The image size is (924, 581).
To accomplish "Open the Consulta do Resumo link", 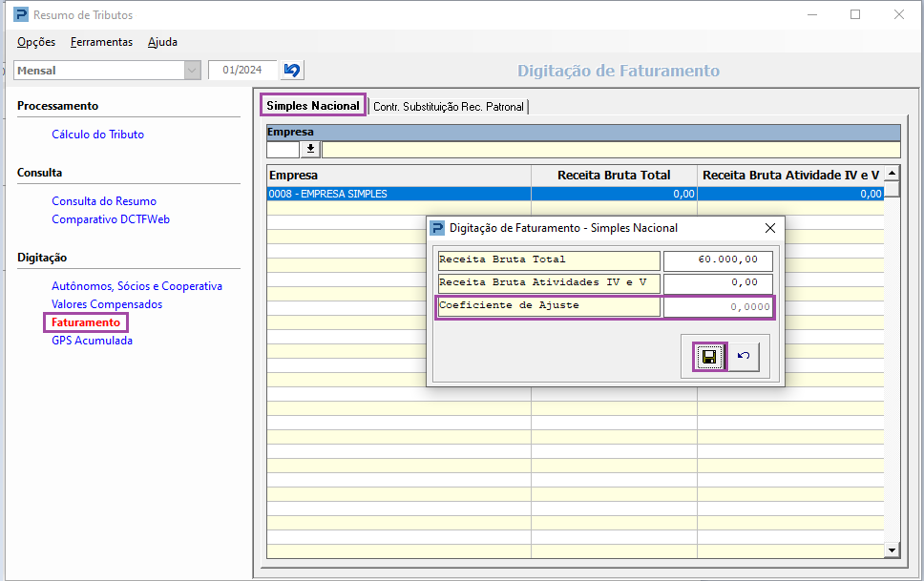I will click(x=104, y=201).
